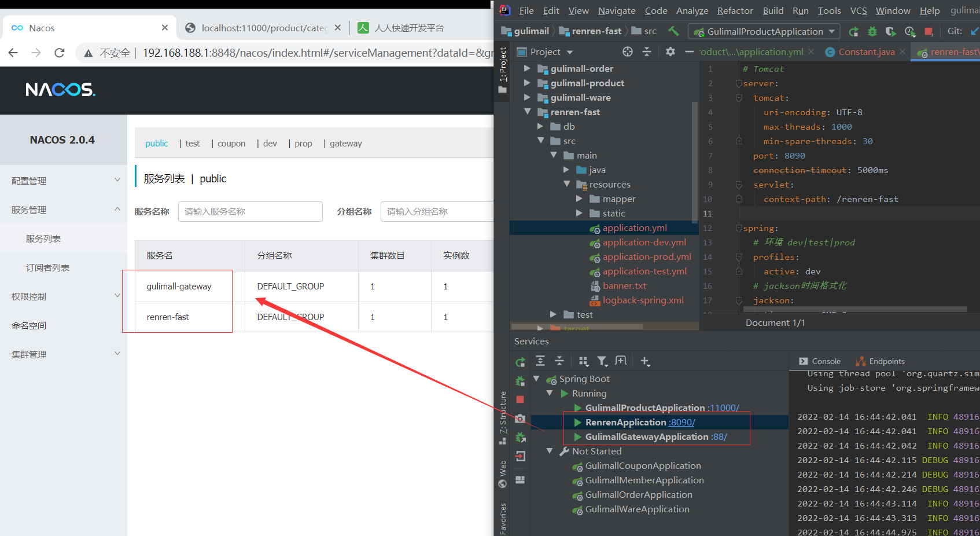980x536 pixels.
Task: Click the camera thread dump icon in Services
Action: pyautogui.click(x=520, y=418)
